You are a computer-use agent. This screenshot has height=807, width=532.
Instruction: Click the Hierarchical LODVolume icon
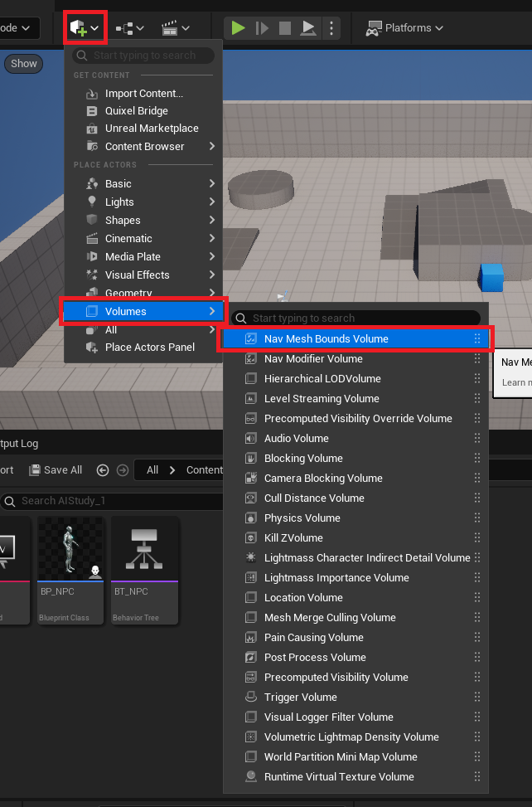click(250, 379)
